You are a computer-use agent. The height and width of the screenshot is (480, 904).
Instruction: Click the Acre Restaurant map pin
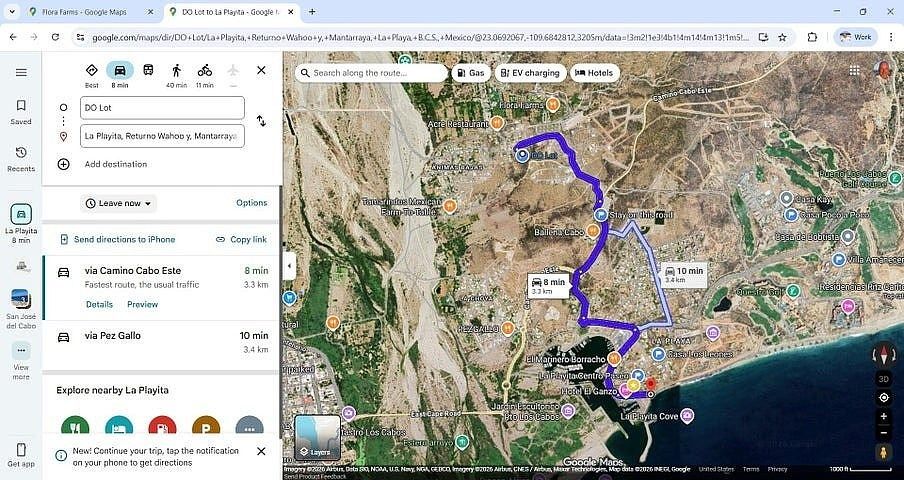(496, 123)
